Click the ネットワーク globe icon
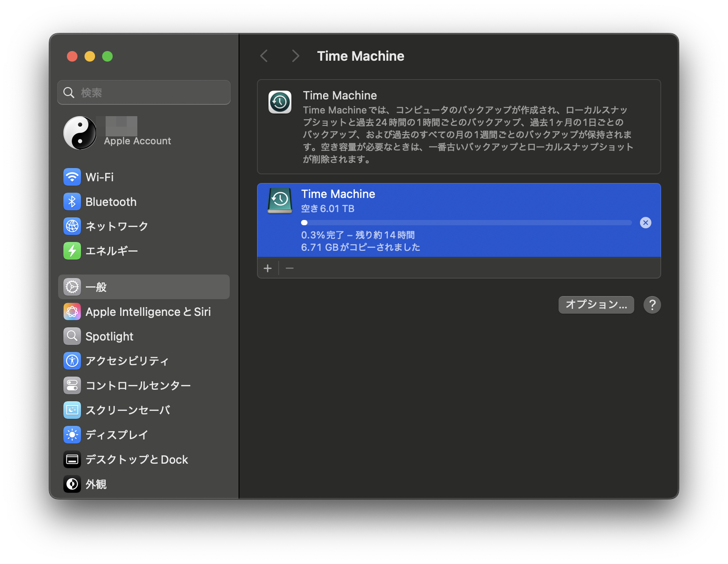The image size is (728, 564). 72,226
